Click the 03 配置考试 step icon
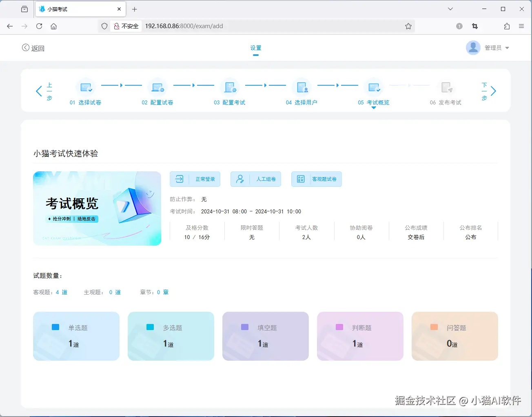This screenshot has width=532, height=417. coord(230,87)
